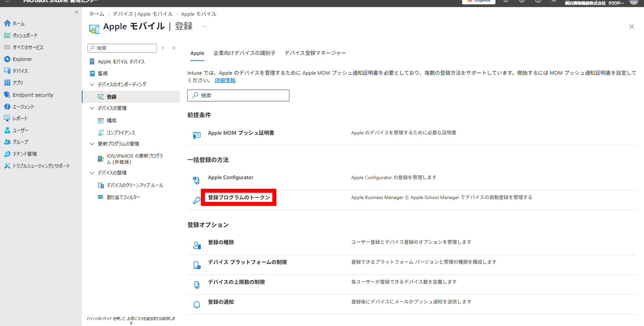The width and height of the screenshot is (644, 326).
Task: Open the 詳細情報 link
Action: coord(225,80)
